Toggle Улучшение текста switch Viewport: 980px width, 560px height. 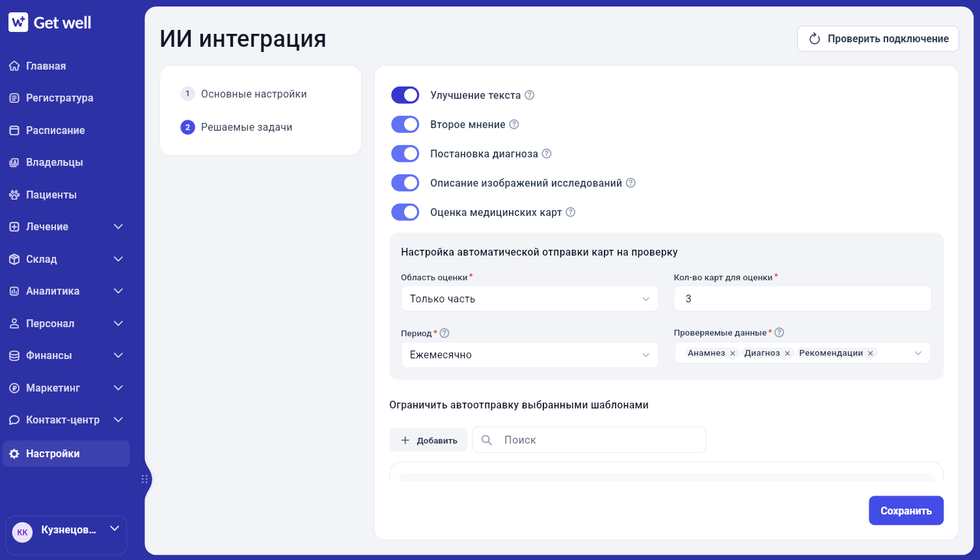pos(405,95)
